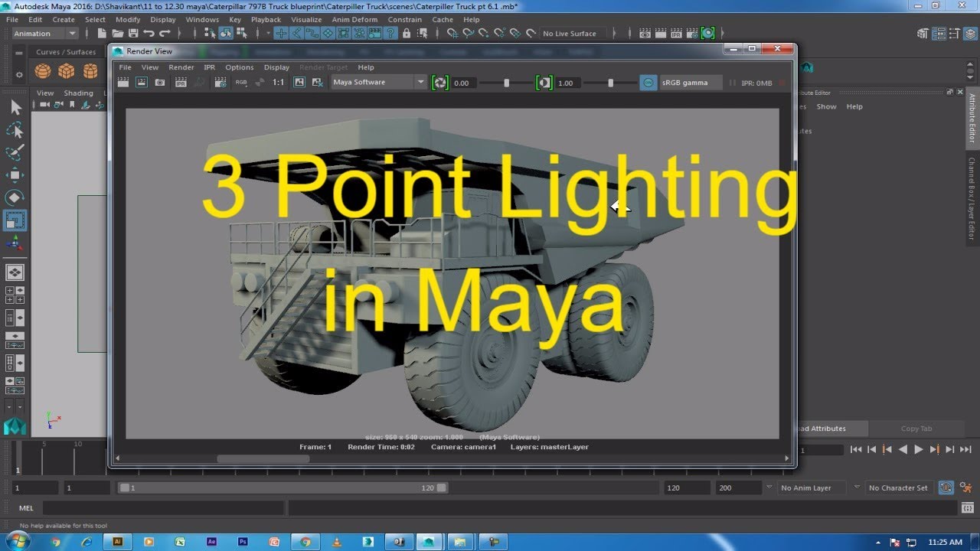Click Snapshot camera icon in Render View
The height and width of the screenshot is (551, 980).
click(160, 83)
